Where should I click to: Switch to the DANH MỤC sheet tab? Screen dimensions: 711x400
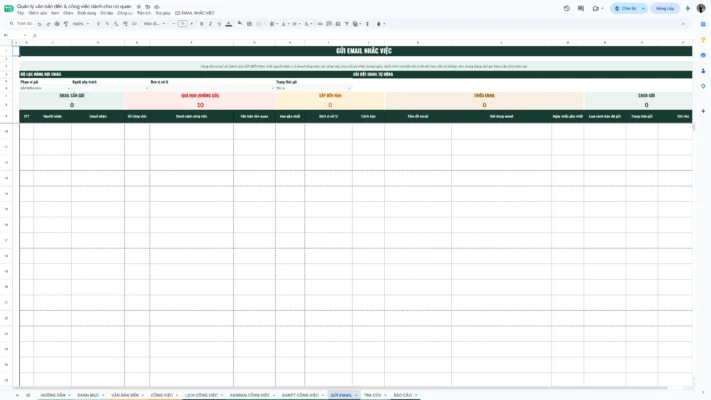(x=88, y=395)
